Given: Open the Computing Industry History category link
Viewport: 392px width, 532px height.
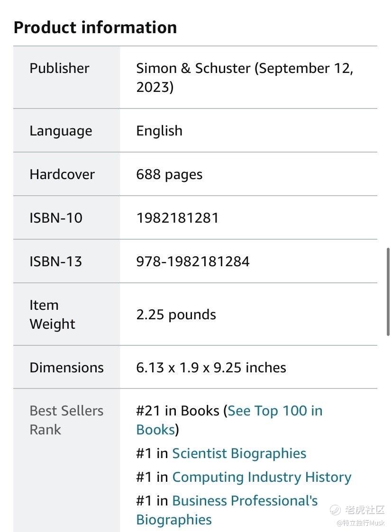Looking at the screenshot, I should tap(262, 477).
